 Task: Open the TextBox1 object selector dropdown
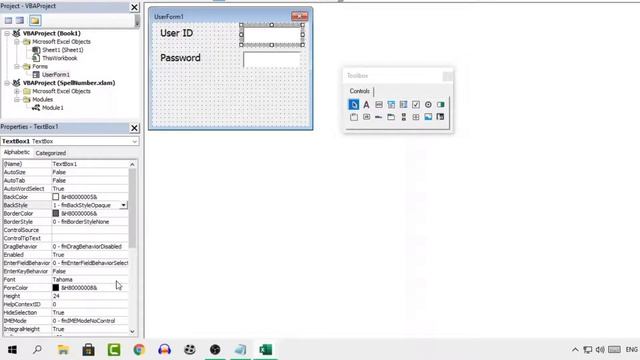coord(134,141)
